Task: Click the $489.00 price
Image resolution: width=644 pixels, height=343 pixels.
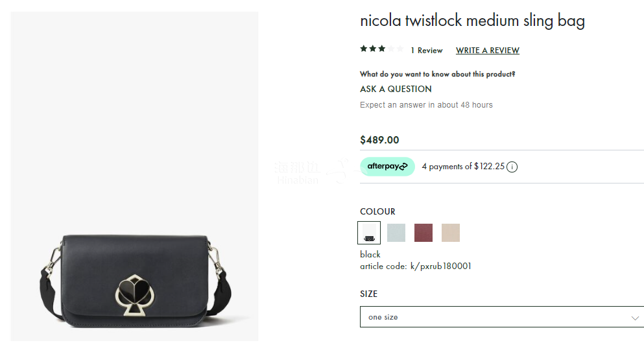Action: [379, 140]
